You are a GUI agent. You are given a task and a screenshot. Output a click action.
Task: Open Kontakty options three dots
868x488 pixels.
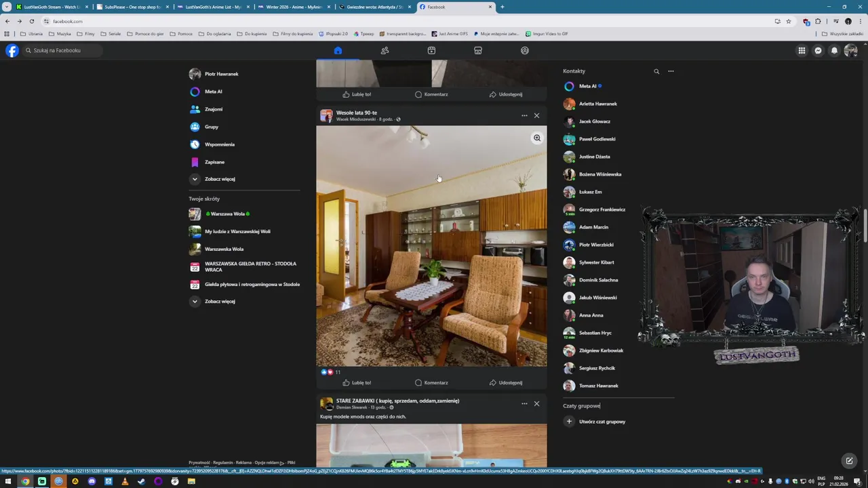(x=671, y=71)
